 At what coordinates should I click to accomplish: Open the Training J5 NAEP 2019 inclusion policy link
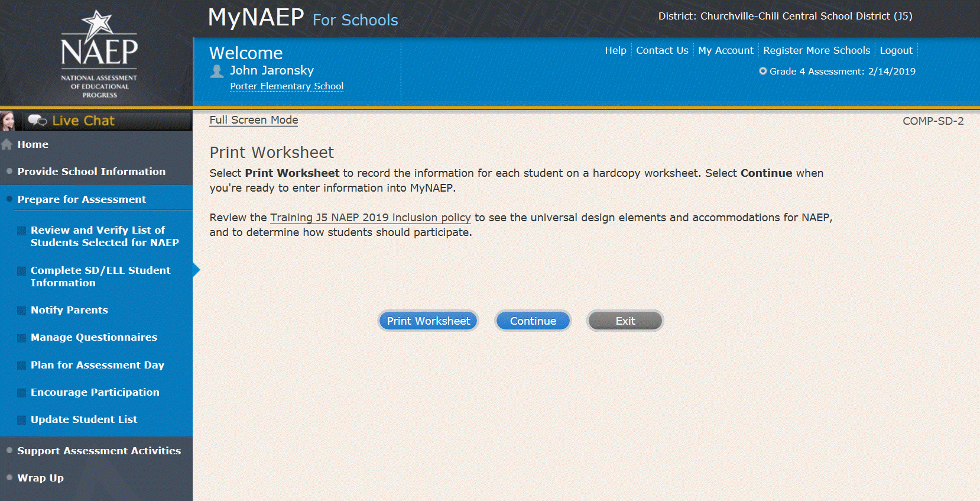(x=370, y=218)
